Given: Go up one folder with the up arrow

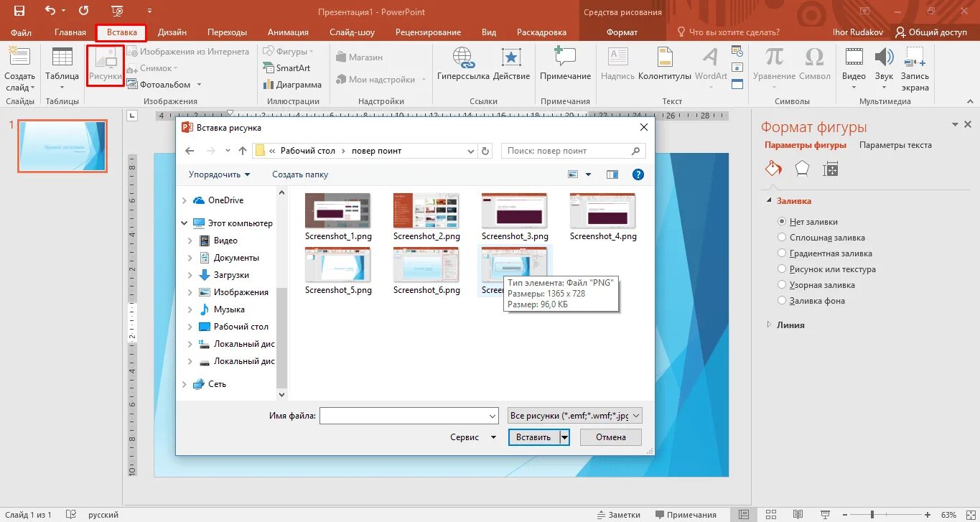Looking at the screenshot, I should click(x=243, y=151).
